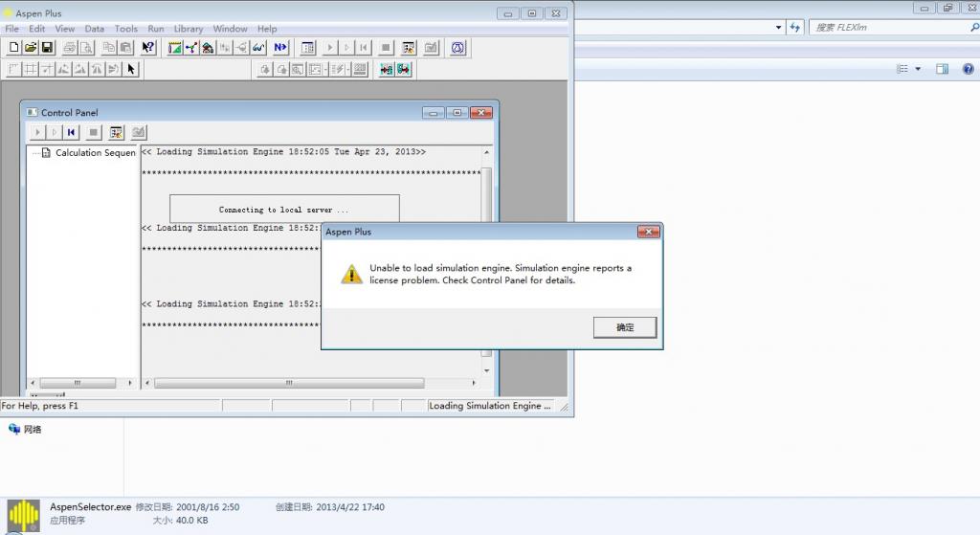980x535 pixels.
Task: Click Control Panel Step arrow
Action: point(55,132)
